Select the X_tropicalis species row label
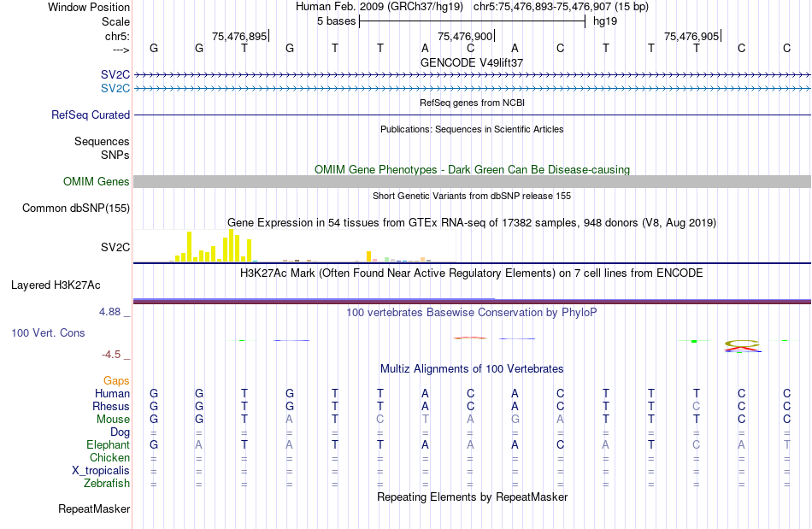The width and height of the screenshot is (812, 529). pyautogui.click(x=101, y=471)
